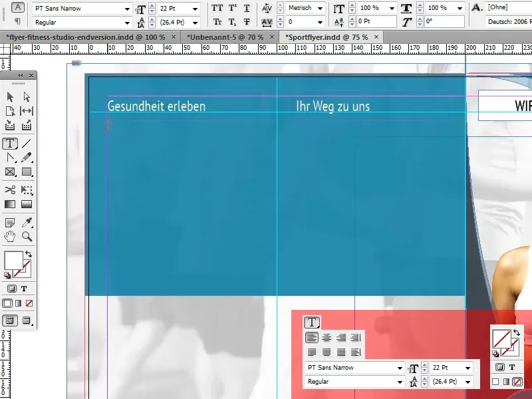
Task: Open the top PT Sans Narrow font dropdown
Action: tap(127, 9)
